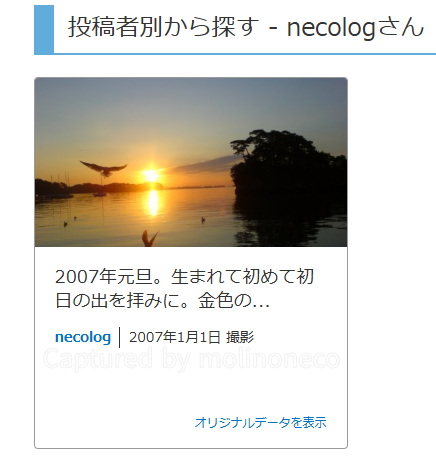Image resolution: width=436 pixels, height=466 pixels.
Task: Click the necolog author link
Action: click(83, 337)
